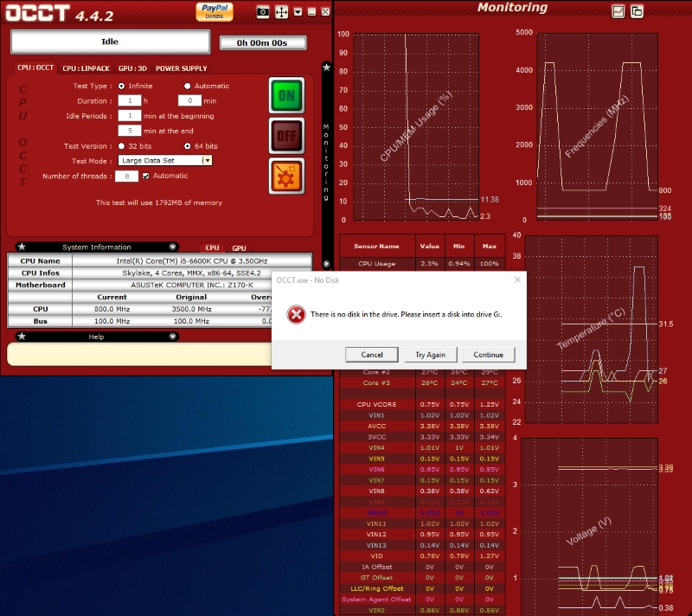Stop the test with the OFF button
Viewport: 692px width, 616px height.
click(286, 136)
